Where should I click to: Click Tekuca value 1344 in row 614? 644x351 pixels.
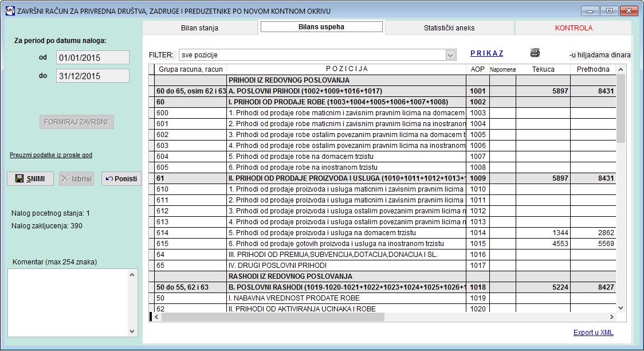pyautogui.click(x=543, y=233)
